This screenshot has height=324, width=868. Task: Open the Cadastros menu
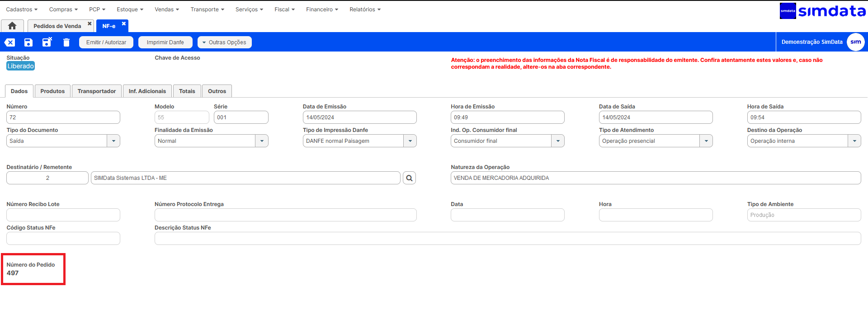pyautogui.click(x=22, y=9)
